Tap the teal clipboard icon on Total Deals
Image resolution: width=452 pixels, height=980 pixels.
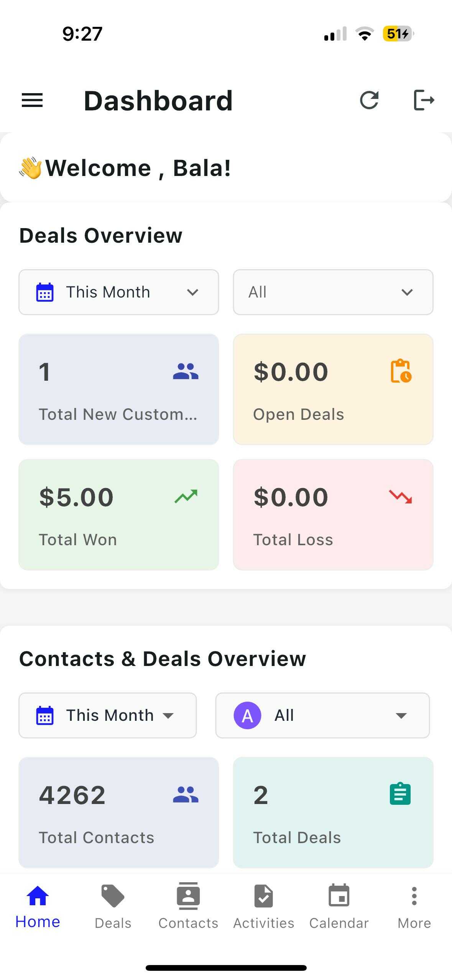point(400,794)
